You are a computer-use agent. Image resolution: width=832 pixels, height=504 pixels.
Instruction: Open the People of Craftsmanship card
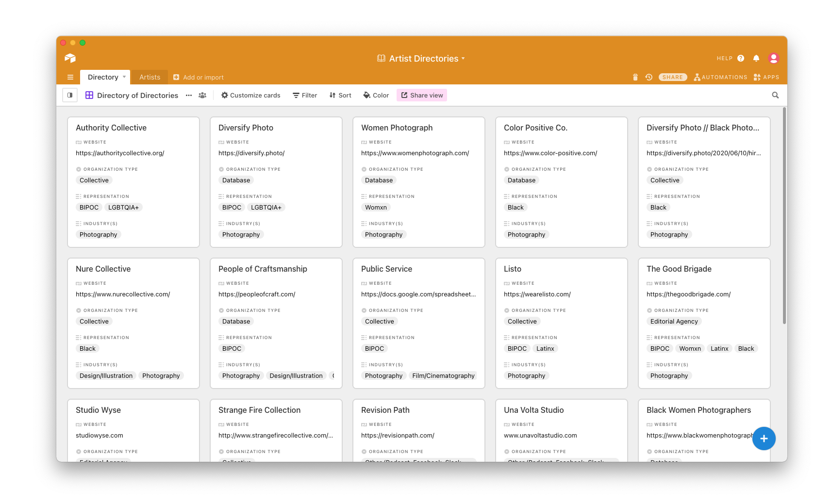276,323
